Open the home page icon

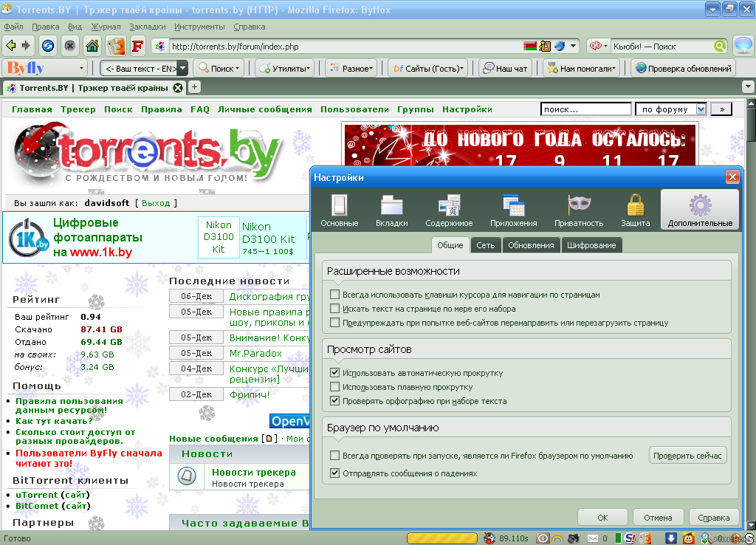point(92,46)
